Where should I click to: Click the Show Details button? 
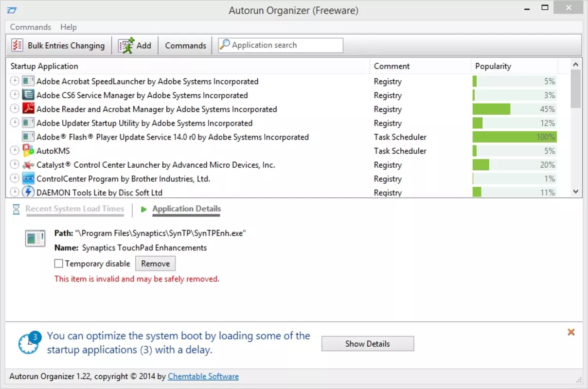pyautogui.click(x=368, y=344)
